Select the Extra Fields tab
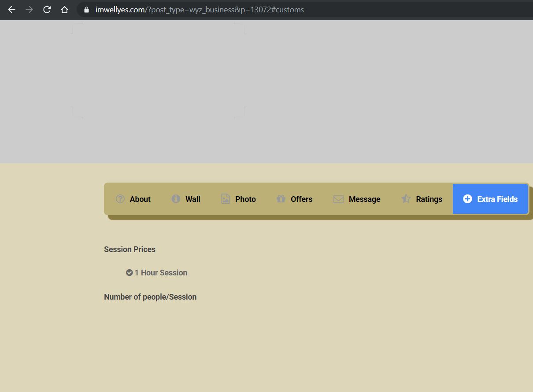 pyautogui.click(x=490, y=199)
